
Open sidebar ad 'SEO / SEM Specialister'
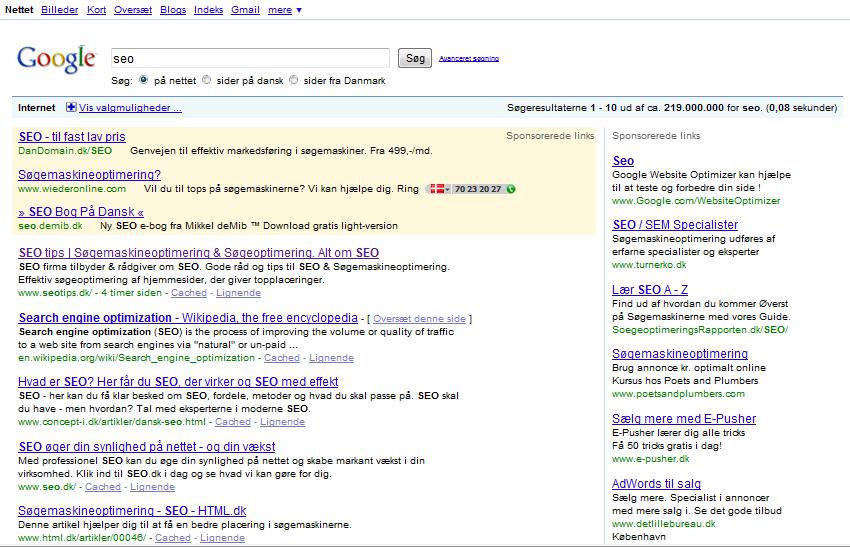pos(675,224)
